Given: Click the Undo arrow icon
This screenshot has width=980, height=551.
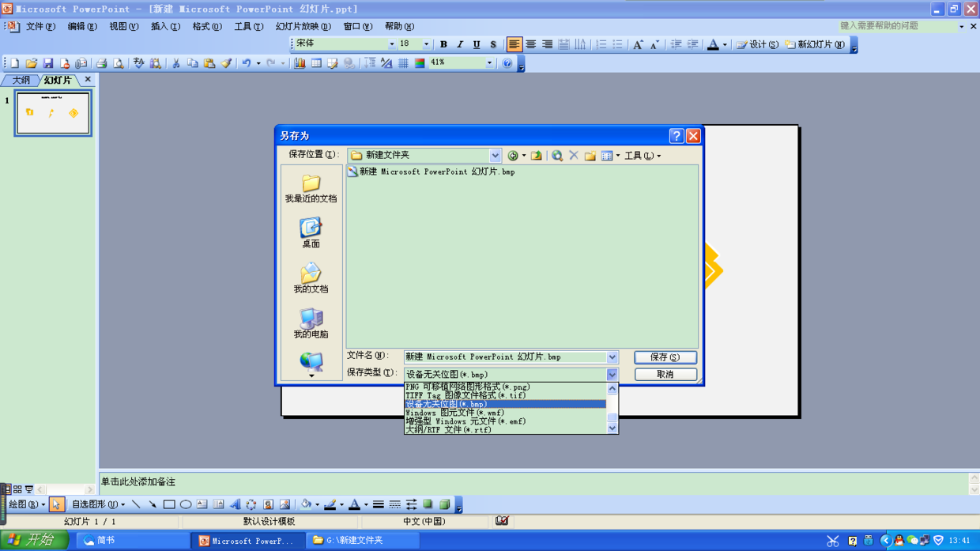Looking at the screenshot, I should 247,63.
